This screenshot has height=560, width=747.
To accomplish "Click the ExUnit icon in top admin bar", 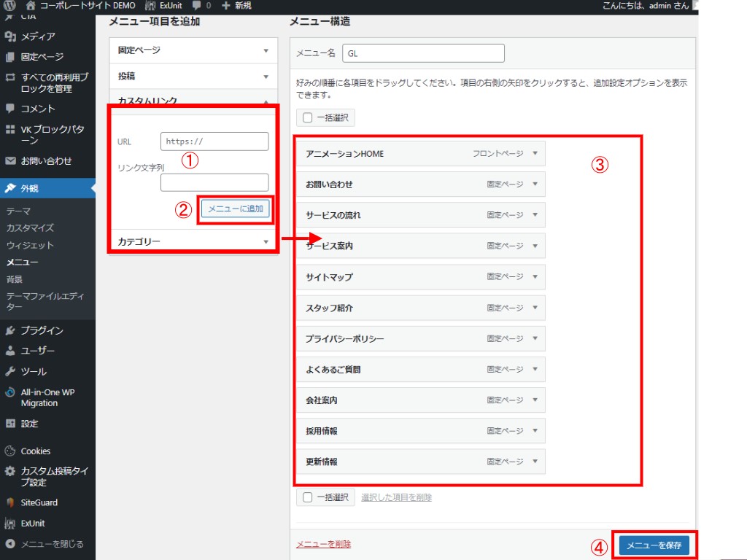I will (x=150, y=6).
